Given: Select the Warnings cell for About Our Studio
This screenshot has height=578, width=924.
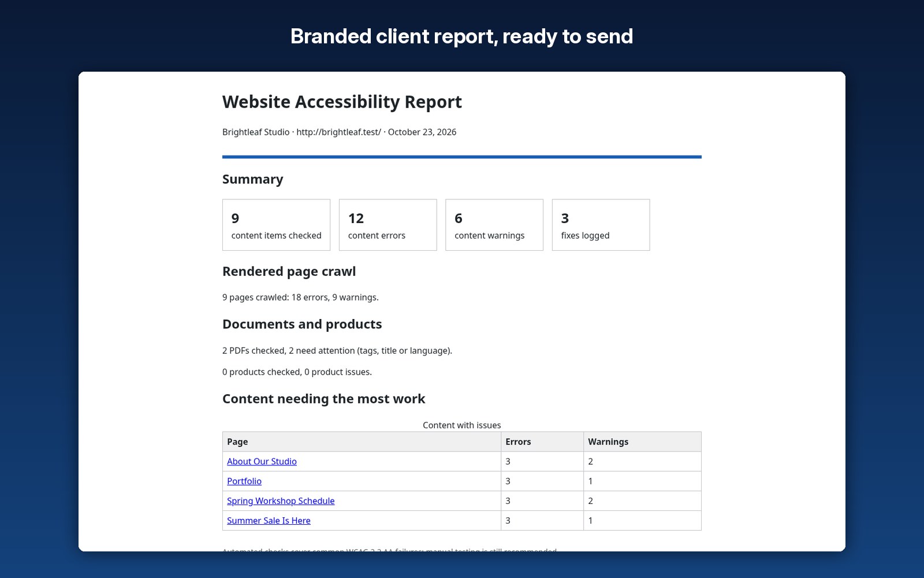Looking at the screenshot, I should pyautogui.click(x=643, y=461).
